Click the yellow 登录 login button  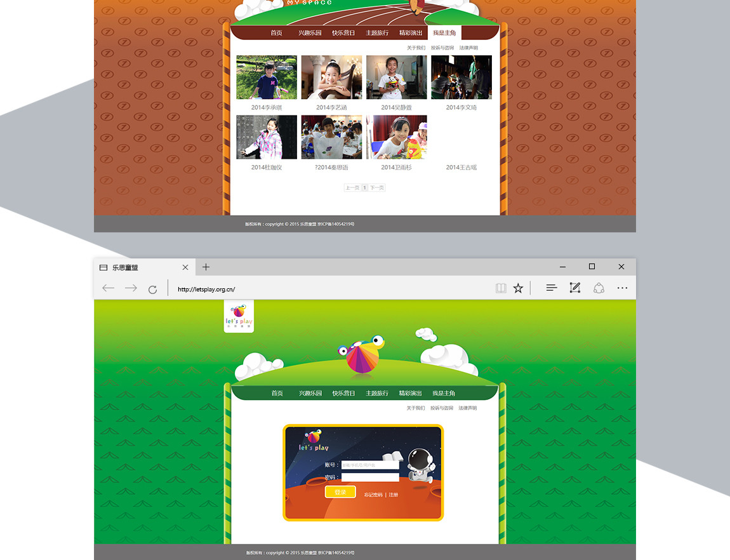[x=340, y=492]
